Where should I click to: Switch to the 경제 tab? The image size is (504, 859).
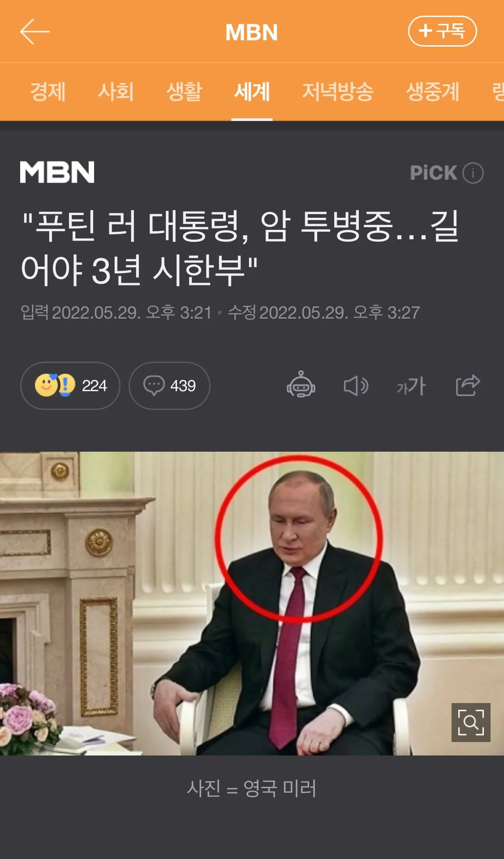click(x=47, y=92)
